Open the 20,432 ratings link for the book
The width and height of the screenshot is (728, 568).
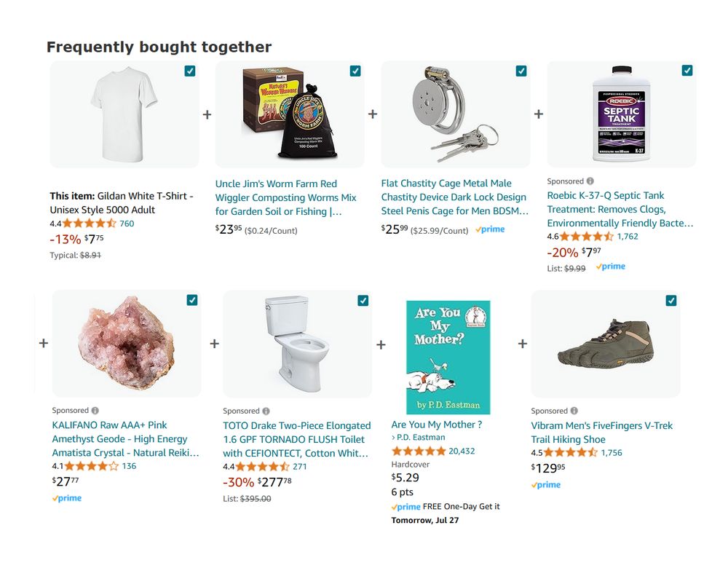462,451
